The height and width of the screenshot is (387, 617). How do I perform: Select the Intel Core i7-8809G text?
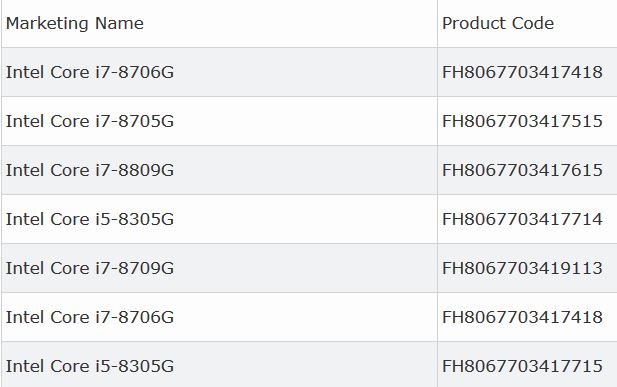[90, 170]
